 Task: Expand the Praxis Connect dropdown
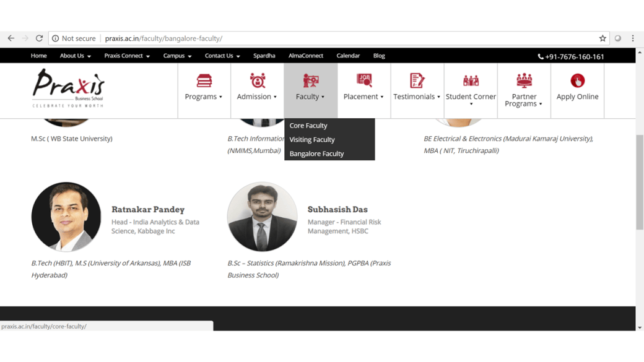click(127, 56)
